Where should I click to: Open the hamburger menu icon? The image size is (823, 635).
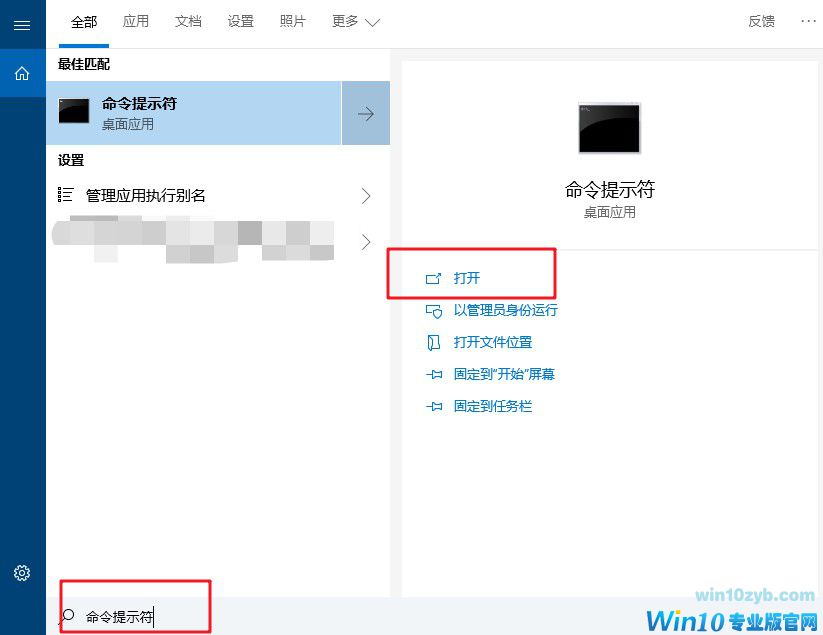click(x=22, y=25)
